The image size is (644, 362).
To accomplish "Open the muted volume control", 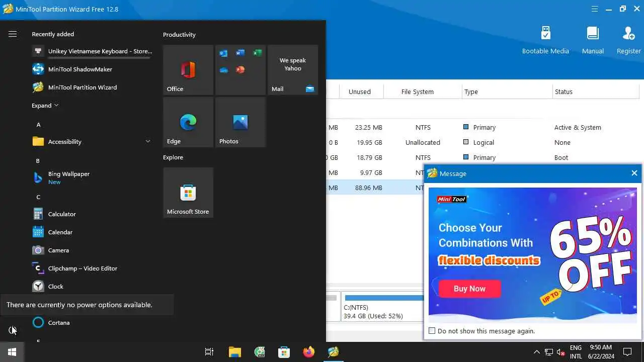I will coord(561,352).
